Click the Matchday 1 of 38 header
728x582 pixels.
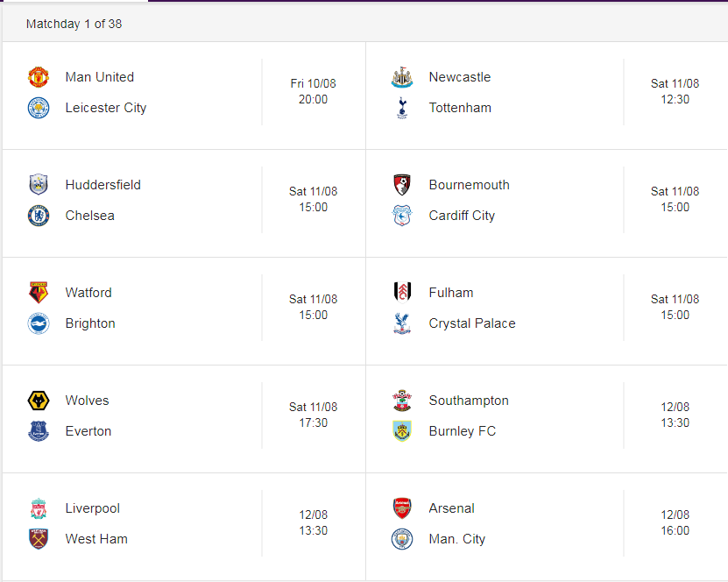coord(74,24)
